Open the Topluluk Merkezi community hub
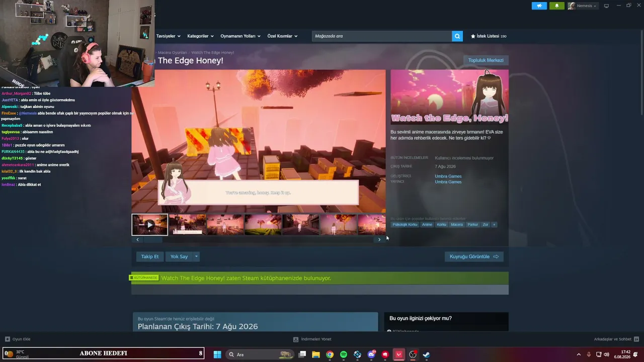The image size is (644, 362). click(486, 60)
